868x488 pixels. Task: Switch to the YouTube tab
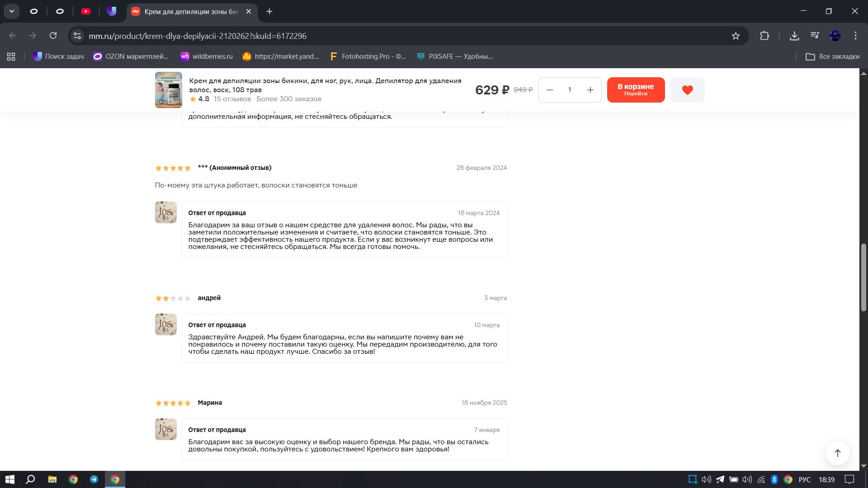[86, 11]
